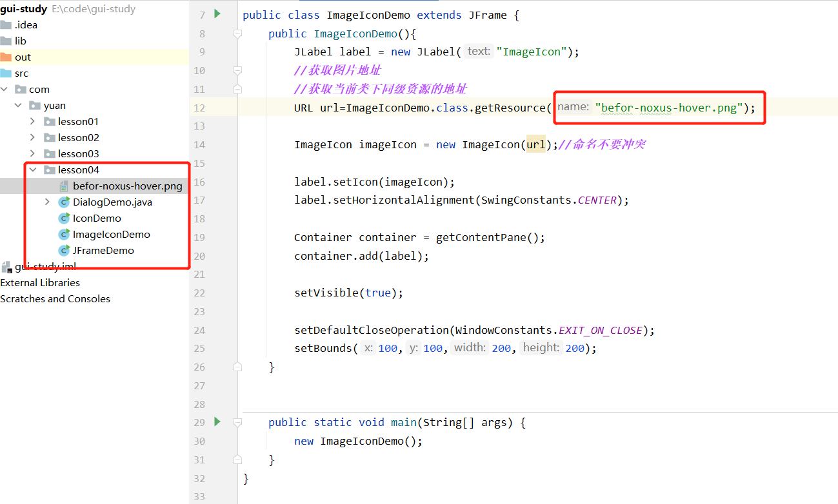Screen dimensions: 838x504
Task: Click the yuan package icon
Action: (35, 106)
